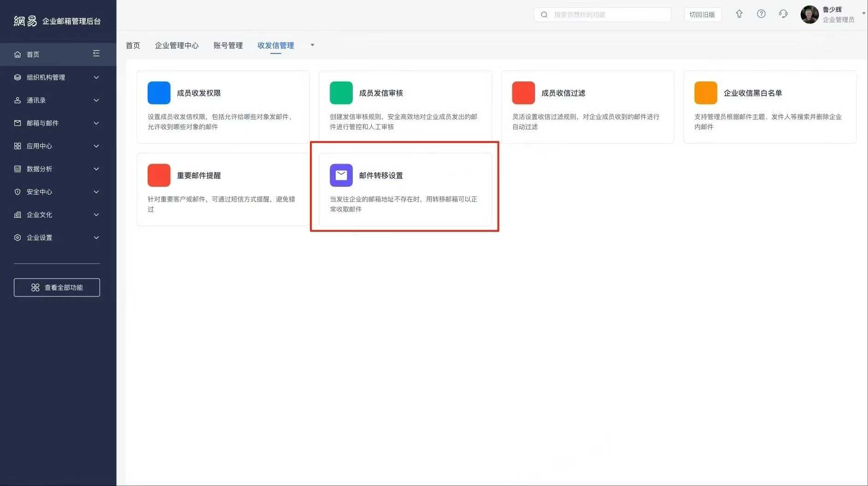Open the 成员发信审核 card title
Image resolution: width=868 pixels, height=486 pixels.
click(381, 93)
